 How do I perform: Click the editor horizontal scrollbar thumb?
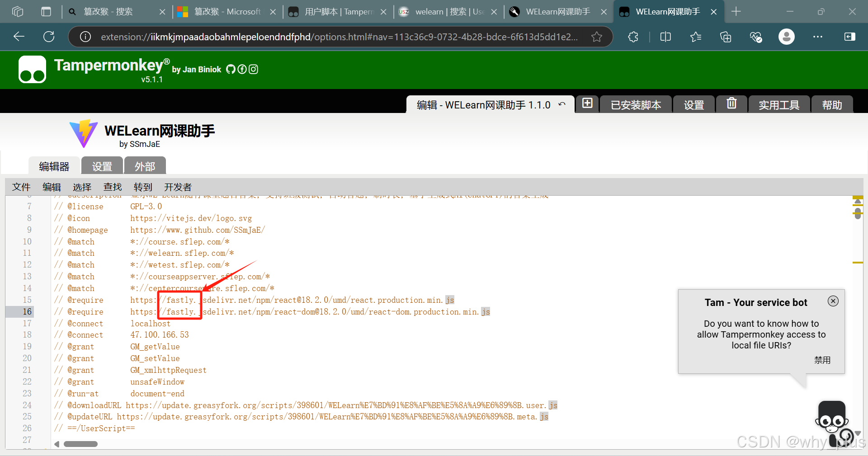80,444
